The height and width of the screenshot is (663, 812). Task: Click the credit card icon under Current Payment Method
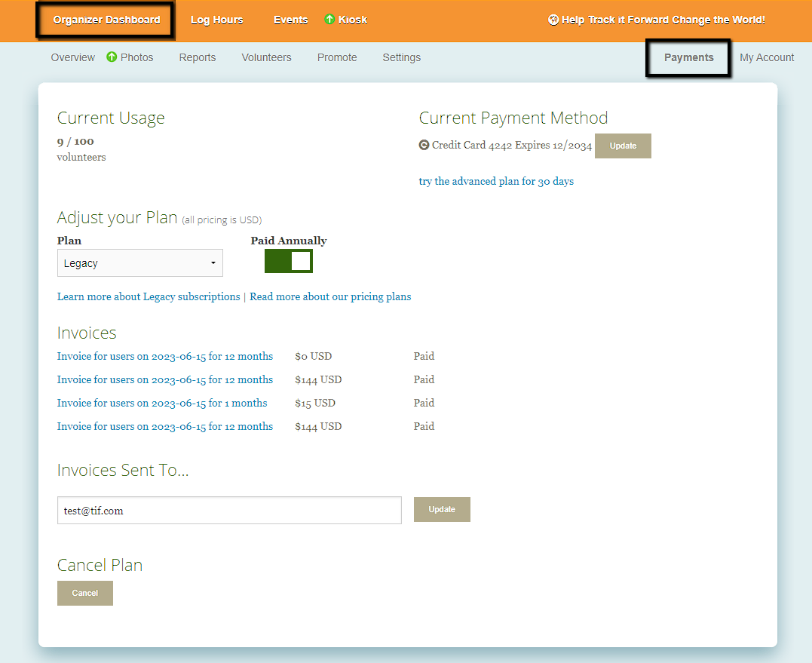(x=424, y=146)
